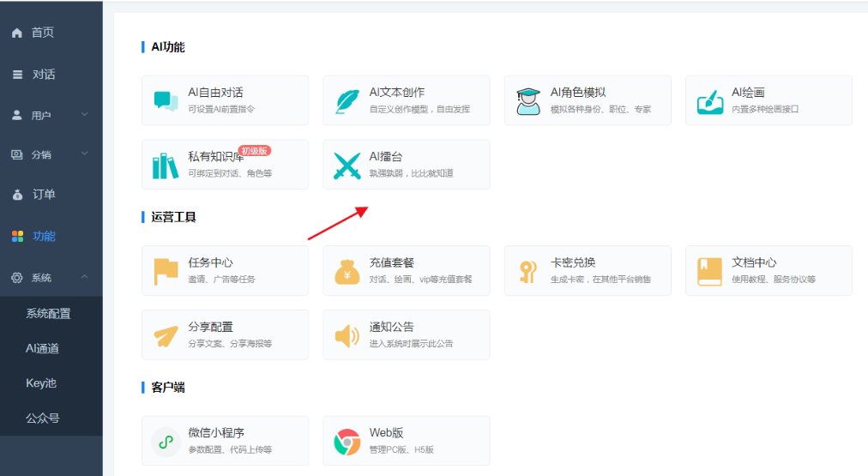Click the gear icon beside 系统
Image resolution: width=868 pixels, height=476 pixels.
click(17, 278)
